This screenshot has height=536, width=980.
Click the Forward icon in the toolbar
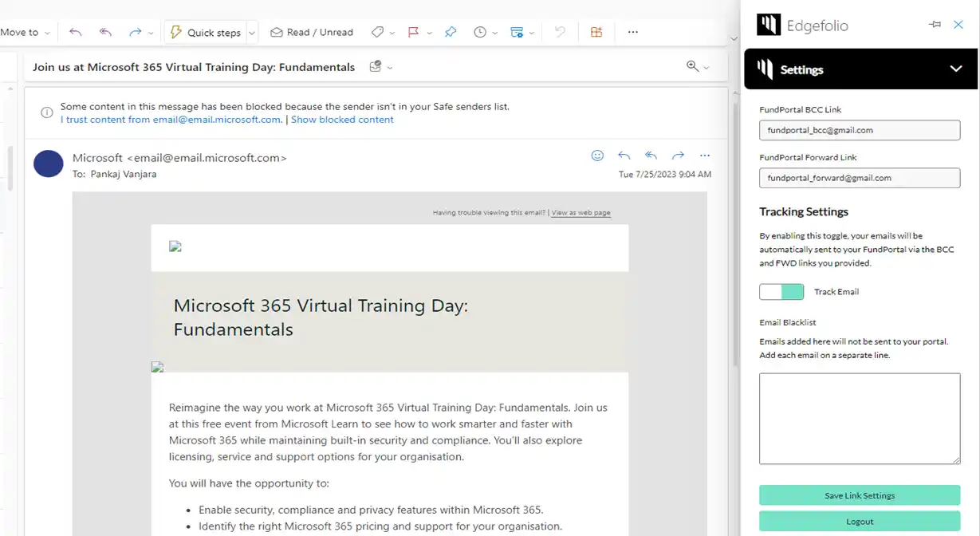[135, 32]
